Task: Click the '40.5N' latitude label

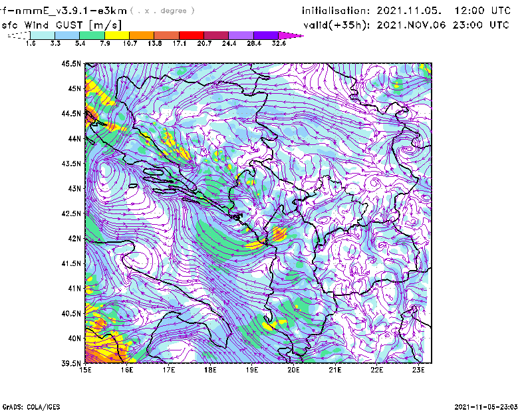Action: coord(71,313)
